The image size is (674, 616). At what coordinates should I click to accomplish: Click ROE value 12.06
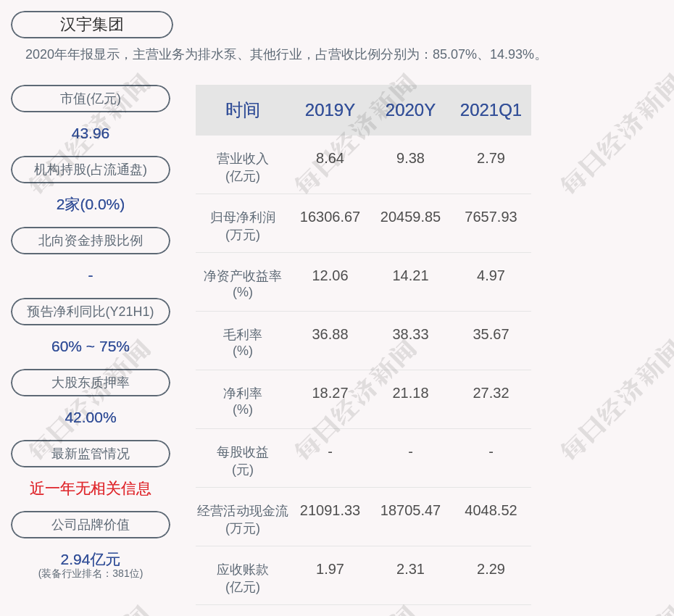pos(330,275)
